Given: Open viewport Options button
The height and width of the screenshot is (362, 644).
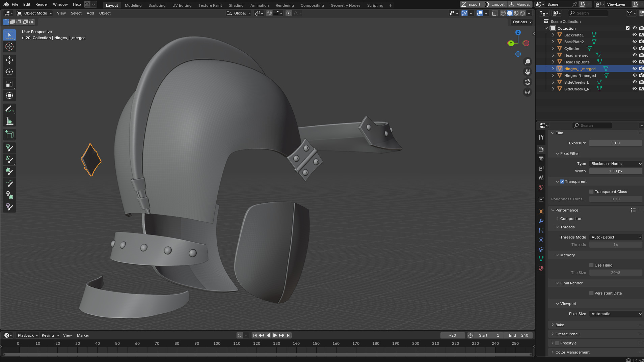Looking at the screenshot, I should 522,22.
